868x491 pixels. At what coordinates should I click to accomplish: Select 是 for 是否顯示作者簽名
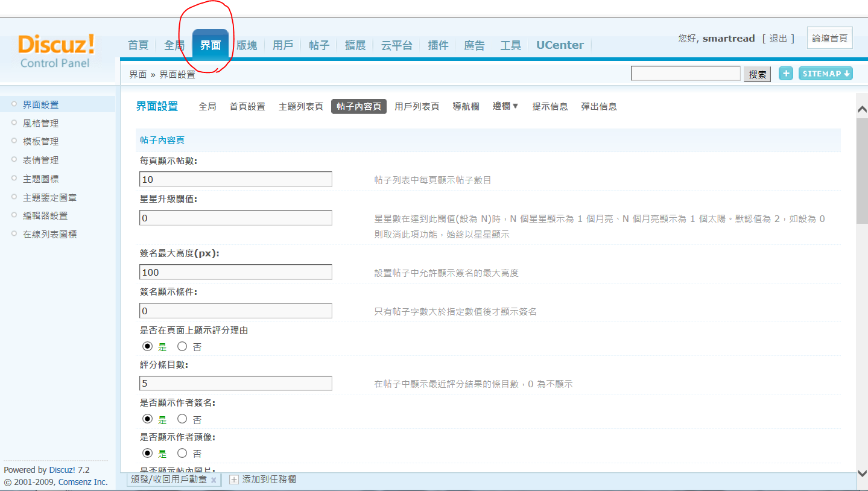[147, 419]
